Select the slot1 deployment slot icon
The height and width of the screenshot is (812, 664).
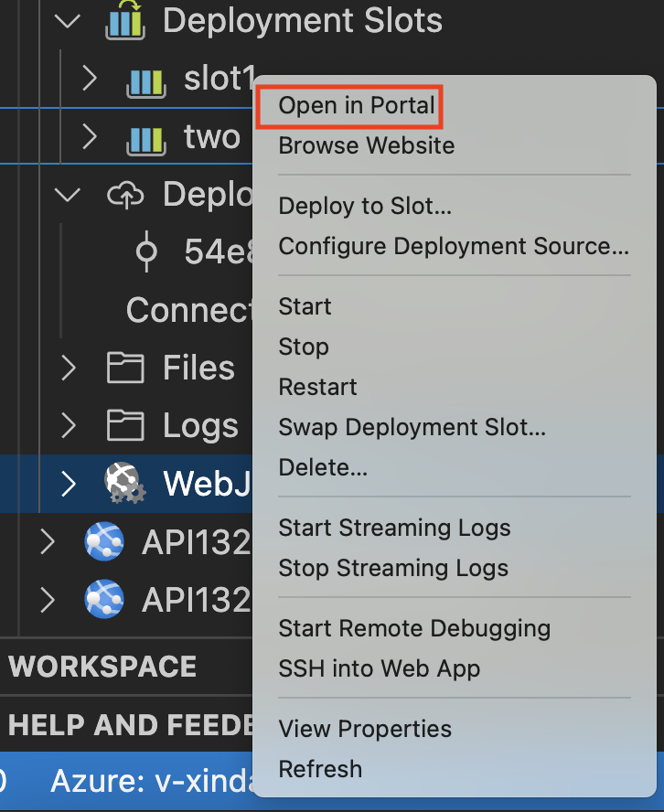(x=145, y=79)
